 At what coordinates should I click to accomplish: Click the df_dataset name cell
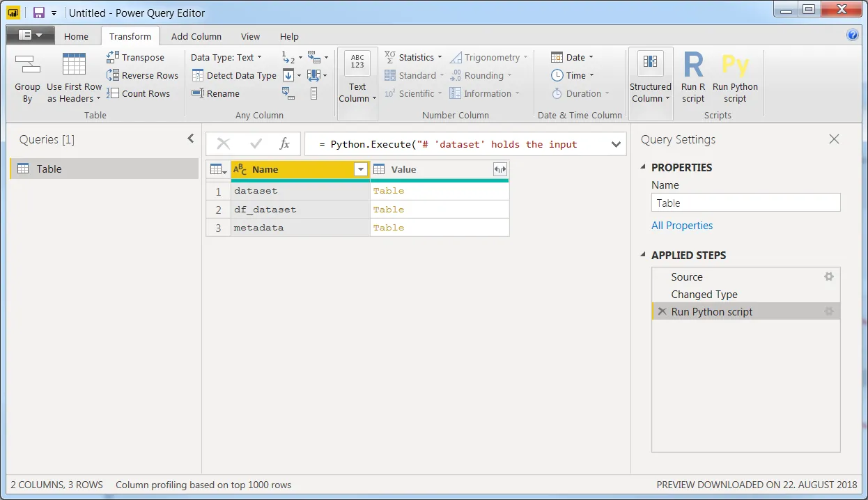pyautogui.click(x=300, y=209)
